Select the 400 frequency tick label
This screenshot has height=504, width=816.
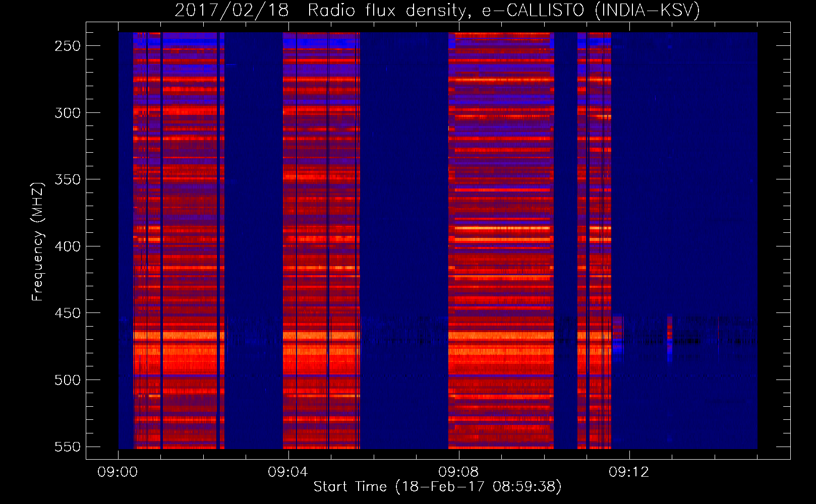[x=68, y=246]
